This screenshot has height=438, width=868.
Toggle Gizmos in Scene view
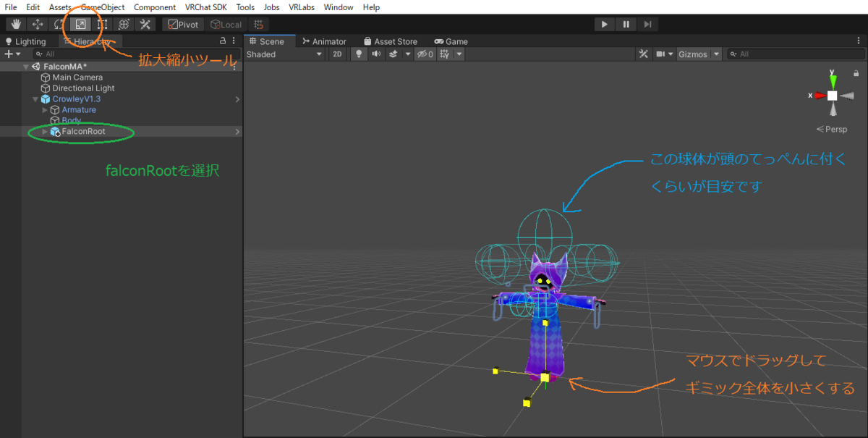[x=693, y=54]
